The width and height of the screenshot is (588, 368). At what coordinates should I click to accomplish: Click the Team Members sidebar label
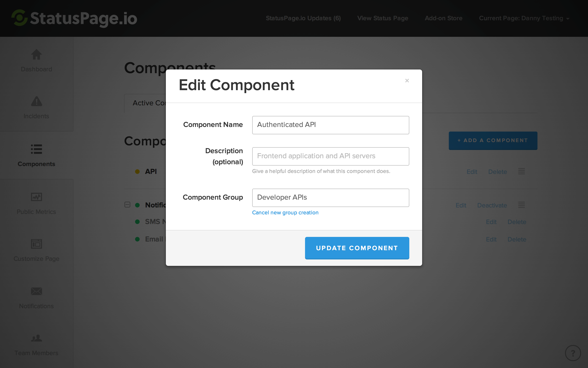37,353
